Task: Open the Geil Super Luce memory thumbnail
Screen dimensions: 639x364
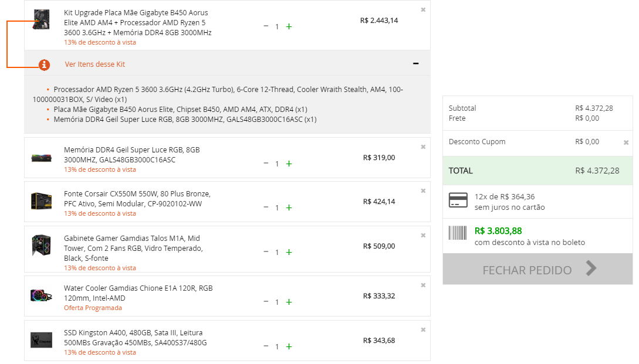Action: [x=41, y=158]
